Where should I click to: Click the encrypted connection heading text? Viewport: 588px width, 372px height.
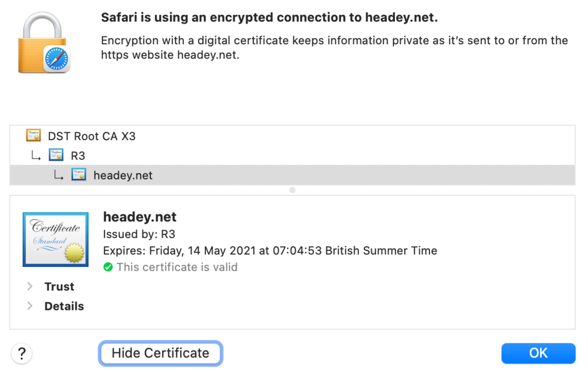coord(269,18)
